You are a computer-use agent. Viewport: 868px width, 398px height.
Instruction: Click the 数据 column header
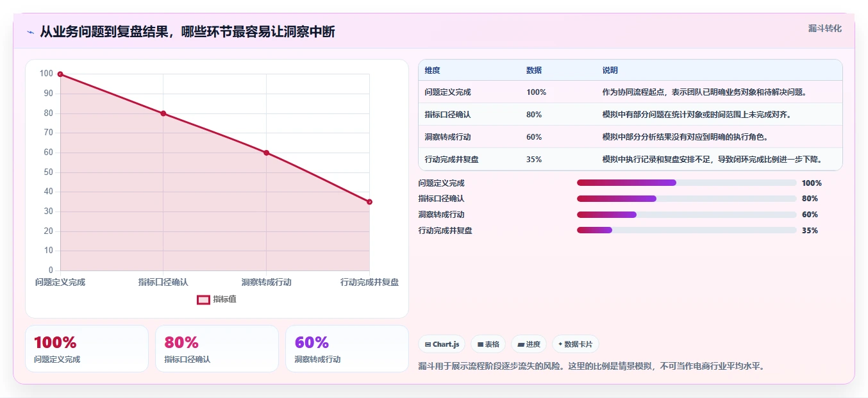[534, 70]
